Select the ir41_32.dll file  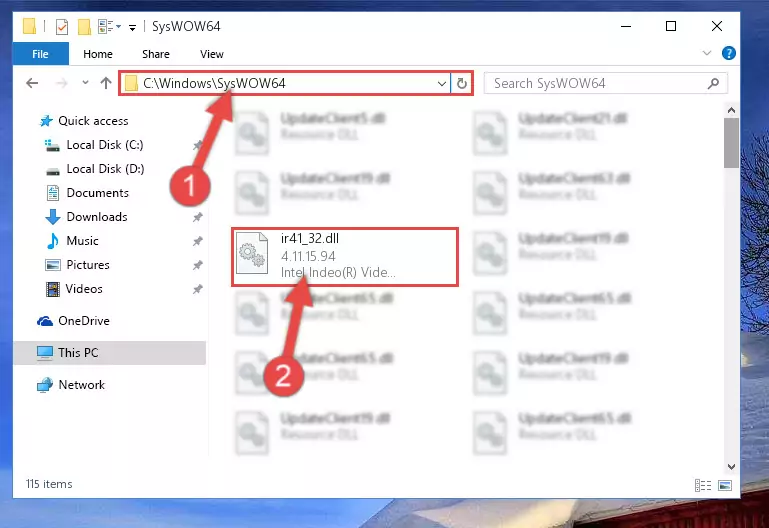click(345, 256)
